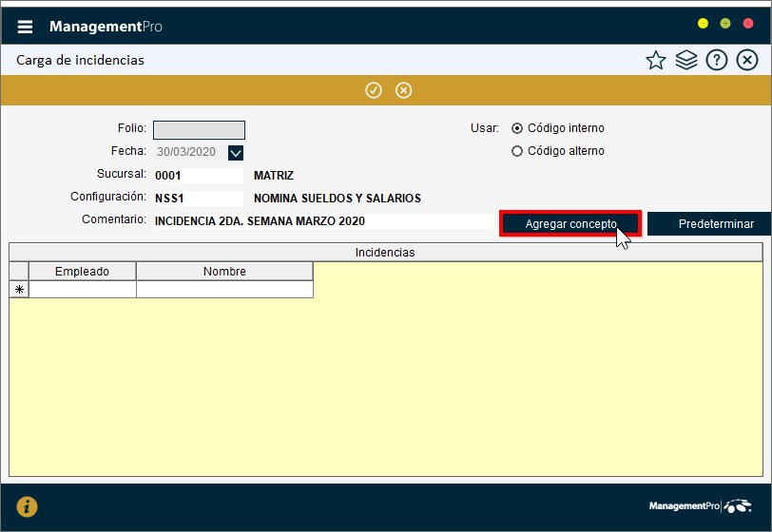Click the green maximize window dot
Screen dimensions: 772x532
point(725,23)
